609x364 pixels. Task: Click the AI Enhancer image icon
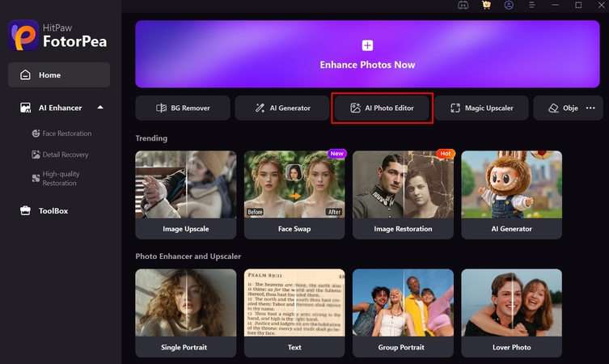click(25, 108)
